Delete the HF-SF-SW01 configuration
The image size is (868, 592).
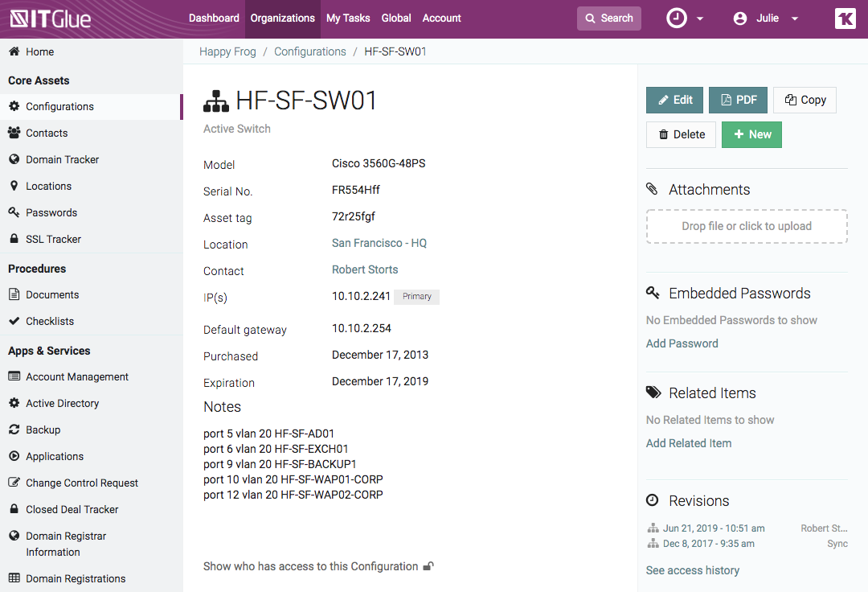(x=681, y=134)
